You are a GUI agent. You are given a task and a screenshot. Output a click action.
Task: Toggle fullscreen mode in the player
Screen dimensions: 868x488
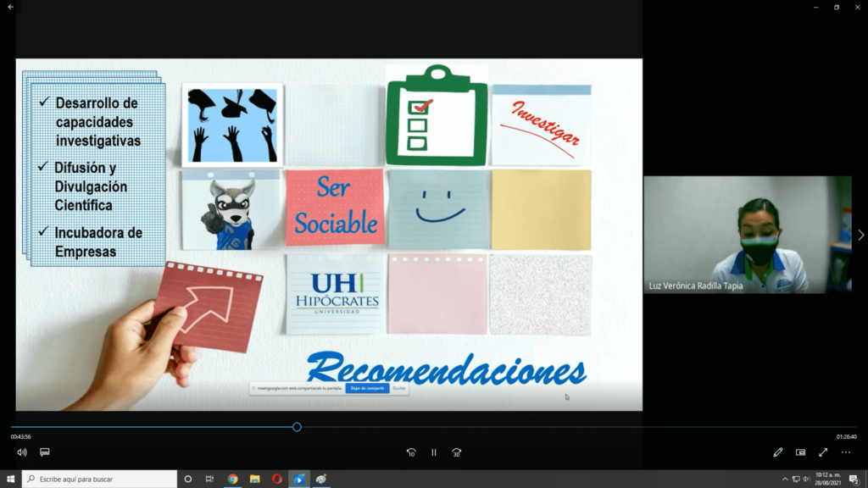[823, 452]
